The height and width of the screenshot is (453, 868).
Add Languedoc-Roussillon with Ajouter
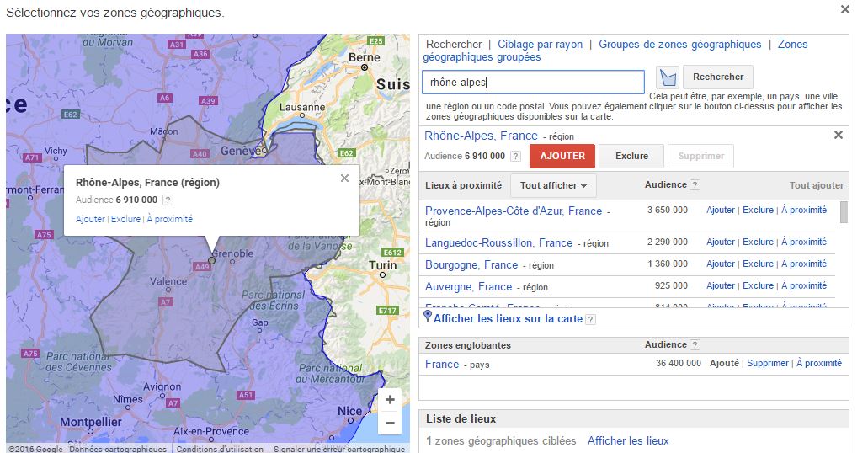tap(720, 242)
